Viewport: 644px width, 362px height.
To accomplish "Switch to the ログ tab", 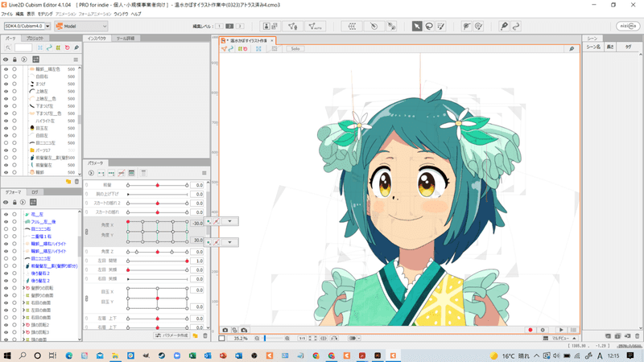I will click(x=35, y=192).
